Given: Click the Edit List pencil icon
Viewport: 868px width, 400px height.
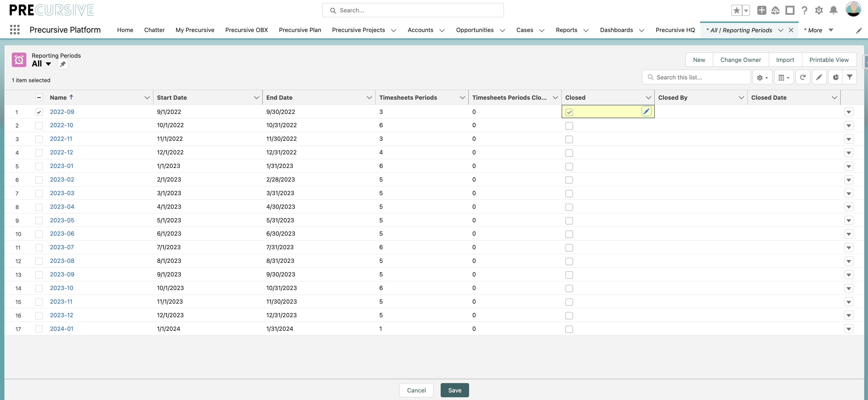Looking at the screenshot, I should (819, 77).
